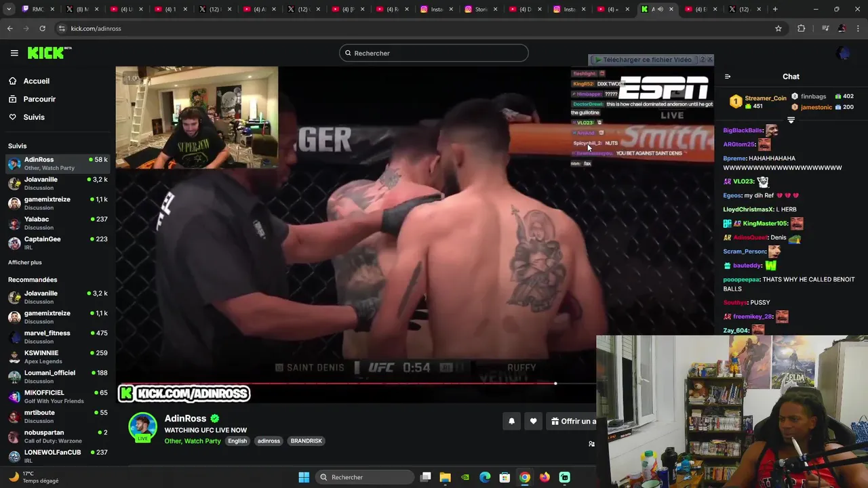Go to the Accueil home page
The height and width of the screenshot is (488, 868).
pyautogui.click(x=36, y=81)
